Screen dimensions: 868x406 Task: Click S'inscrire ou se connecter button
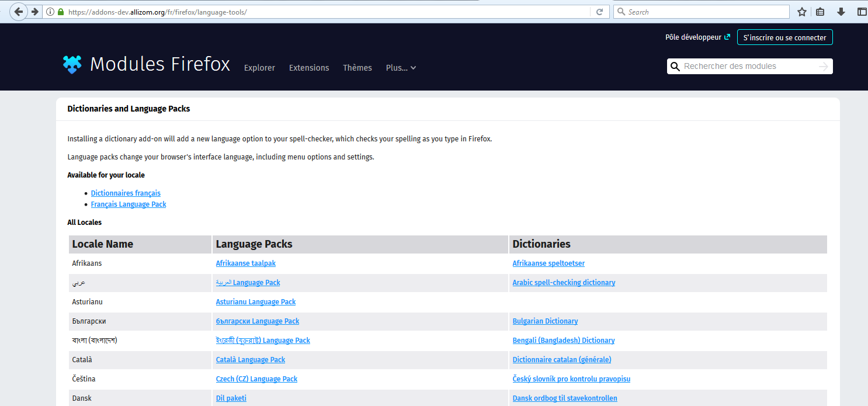[784, 37]
